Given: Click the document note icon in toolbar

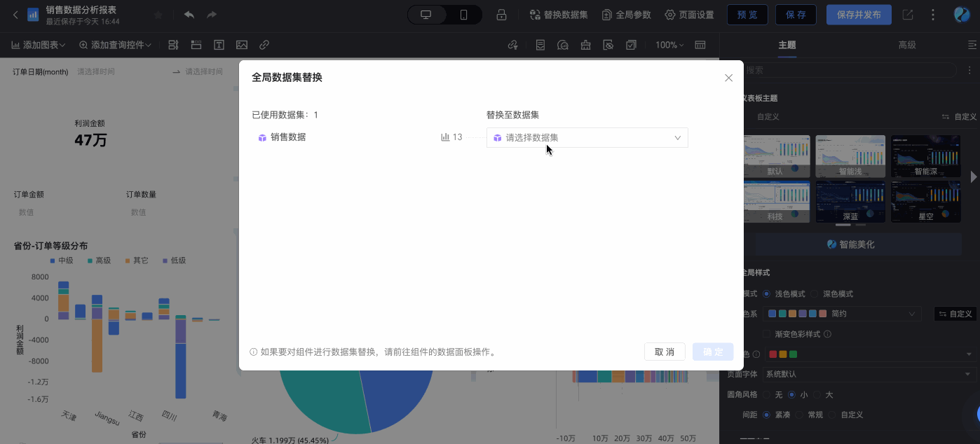Looking at the screenshot, I should (x=540, y=45).
